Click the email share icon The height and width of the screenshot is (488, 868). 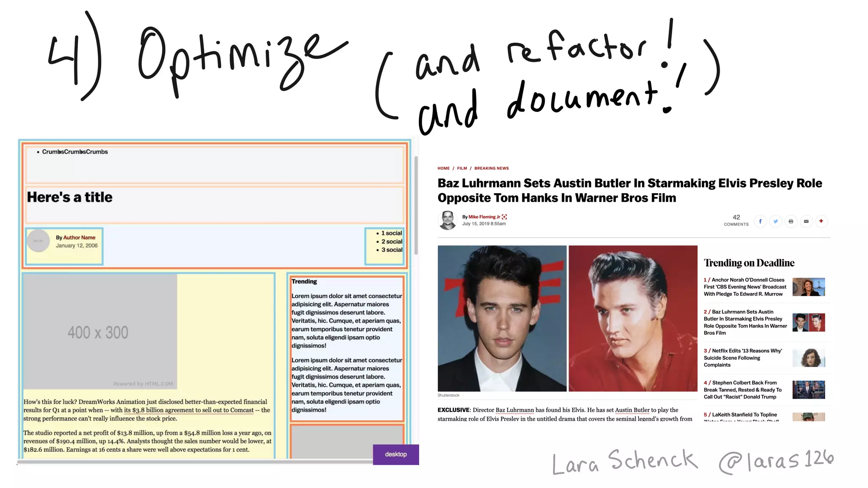(x=806, y=221)
